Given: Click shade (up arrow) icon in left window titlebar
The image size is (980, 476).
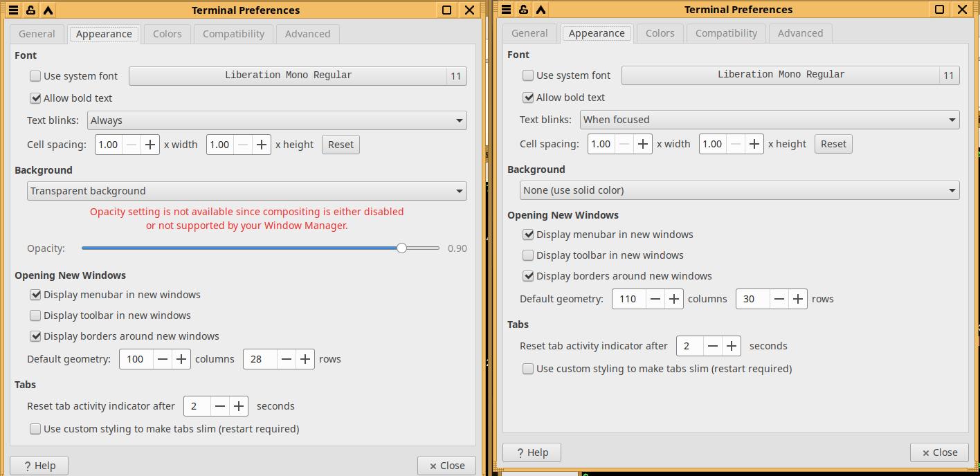Looking at the screenshot, I should click(48, 10).
